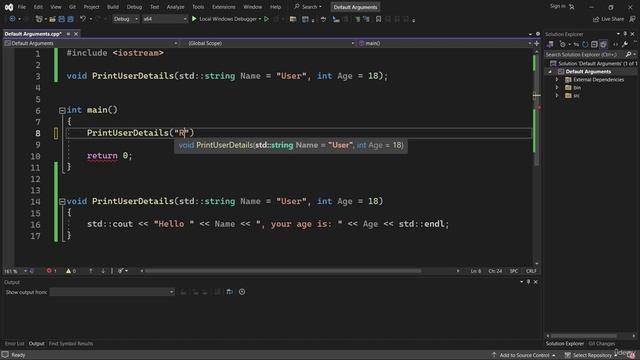Open x64 platform dropdown
This screenshot has height=360, width=640.
pos(164,19)
